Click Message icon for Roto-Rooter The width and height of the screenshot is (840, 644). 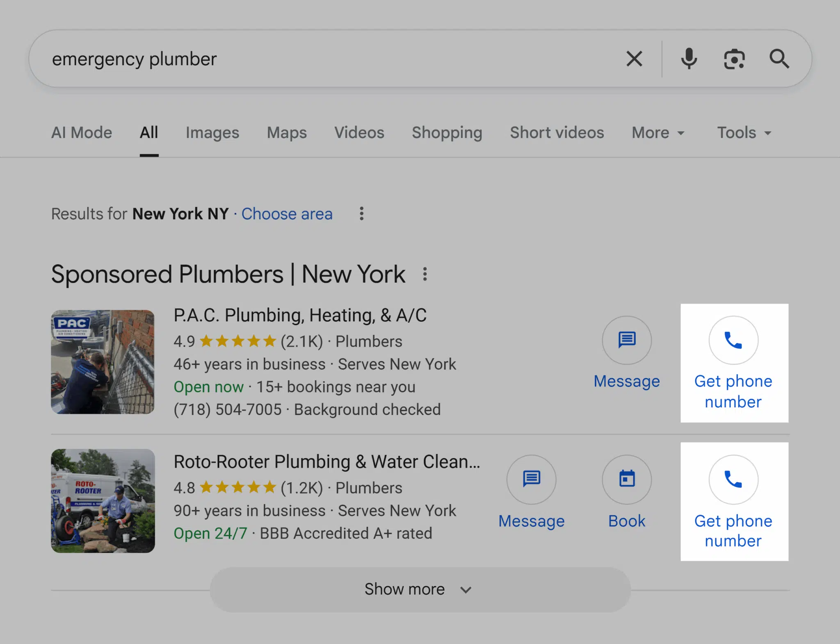pyautogui.click(x=532, y=480)
